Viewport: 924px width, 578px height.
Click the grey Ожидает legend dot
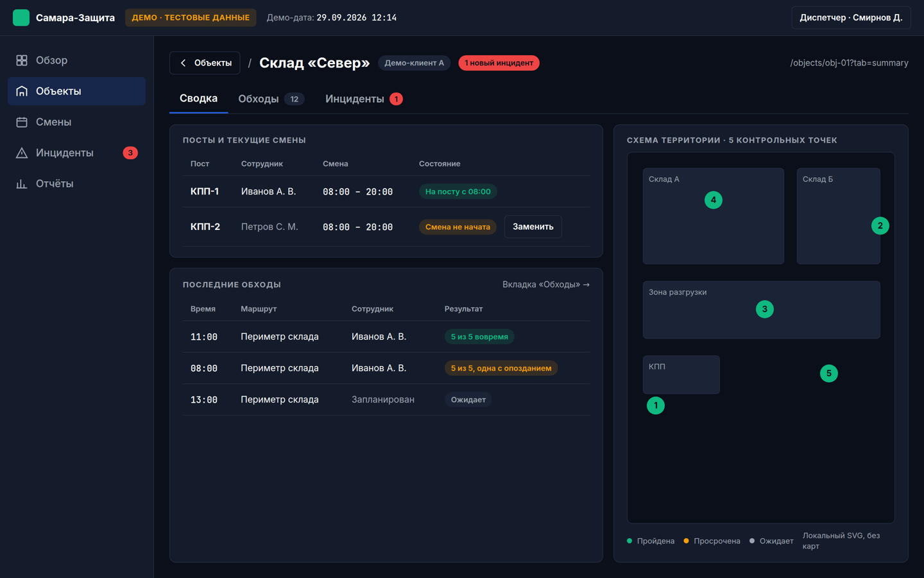[752, 541]
